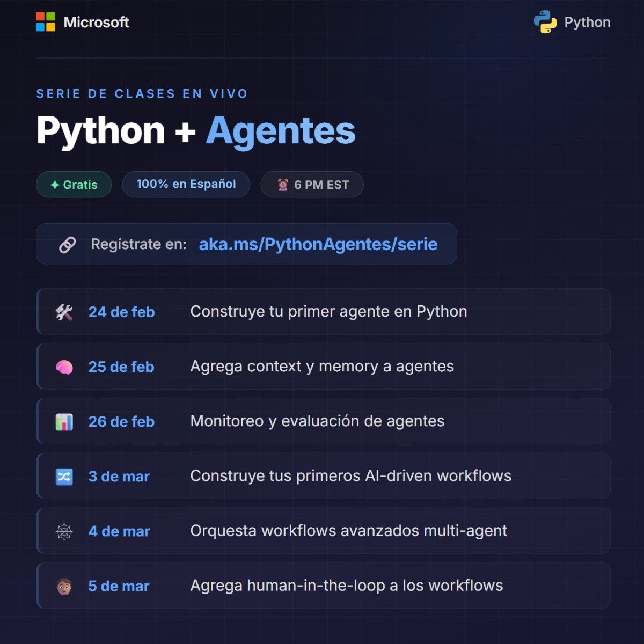This screenshot has height=644, width=644.
Task: Select the bar chart icon for Monitoreo session
Action: pos(64,421)
